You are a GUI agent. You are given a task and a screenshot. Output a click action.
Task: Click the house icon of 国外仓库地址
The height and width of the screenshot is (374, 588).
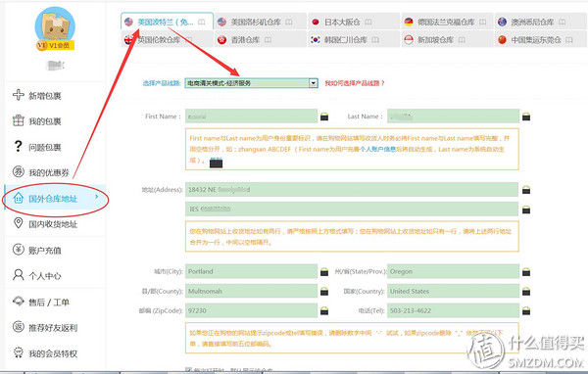pyautogui.click(x=19, y=198)
